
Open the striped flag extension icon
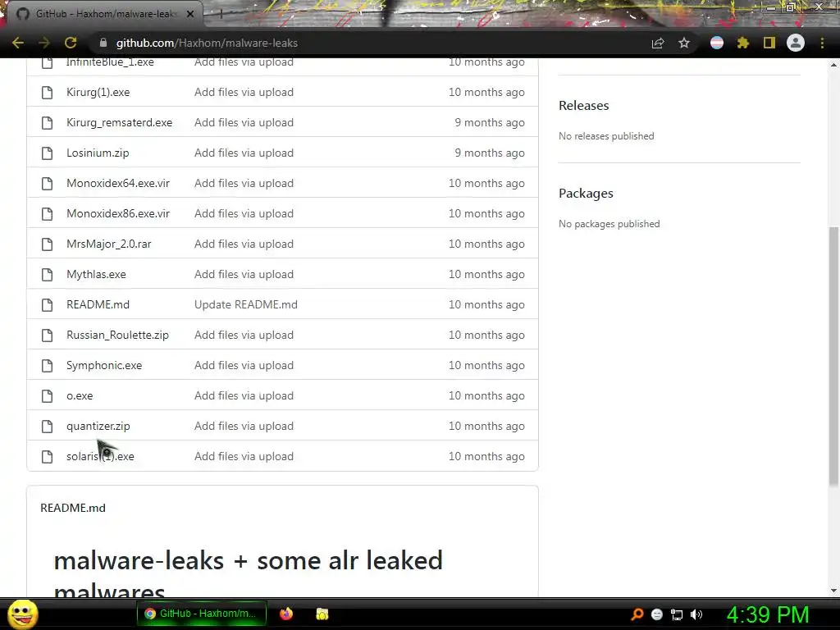717,43
